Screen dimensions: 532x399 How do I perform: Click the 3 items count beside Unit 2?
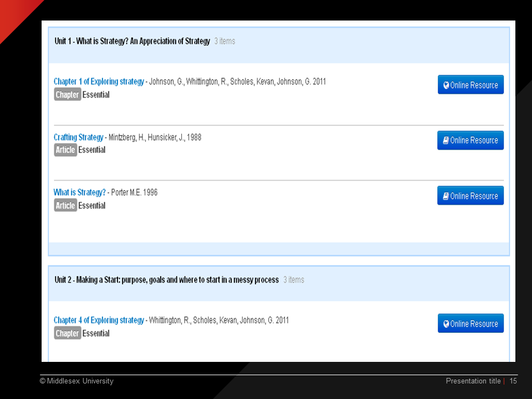point(294,280)
